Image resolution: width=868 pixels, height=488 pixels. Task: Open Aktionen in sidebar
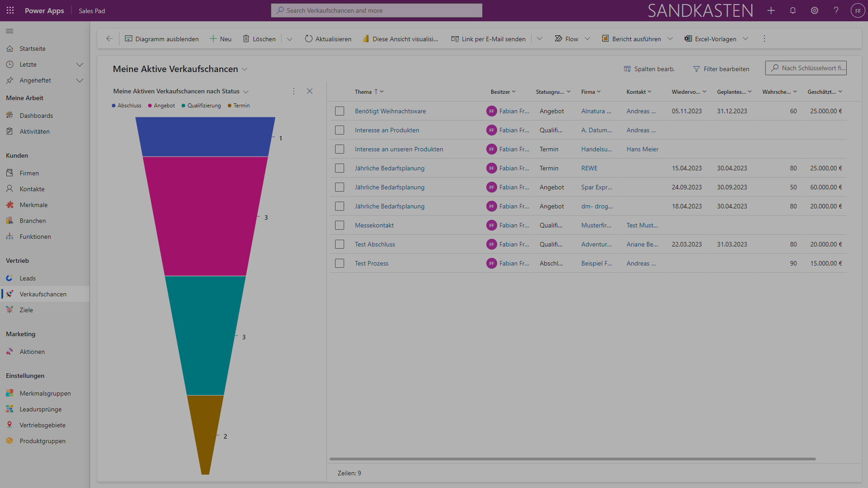pos(44,352)
